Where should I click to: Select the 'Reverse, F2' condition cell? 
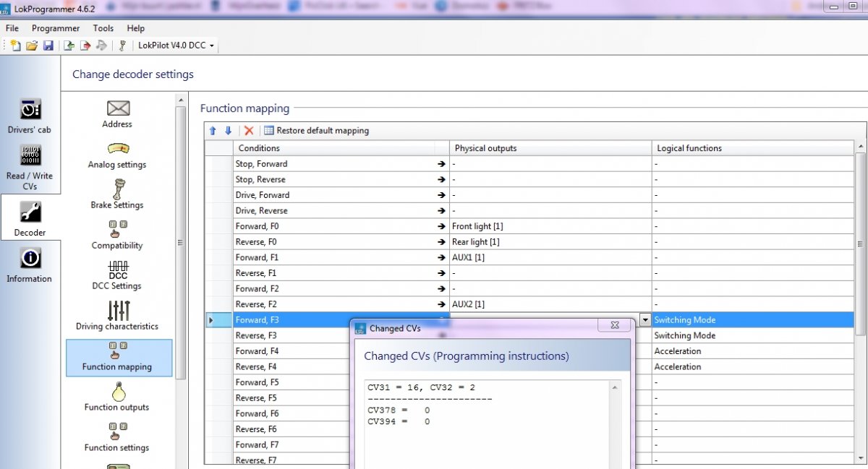[x=341, y=304]
